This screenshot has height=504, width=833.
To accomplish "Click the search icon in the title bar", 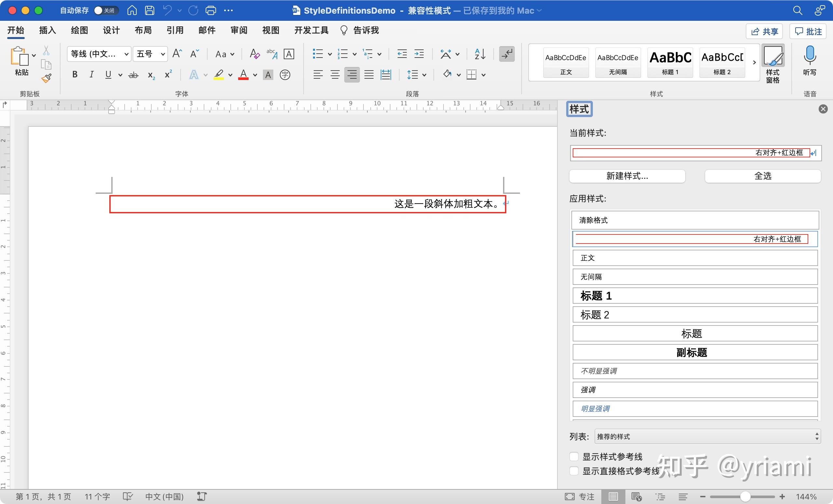I will point(797,10).
